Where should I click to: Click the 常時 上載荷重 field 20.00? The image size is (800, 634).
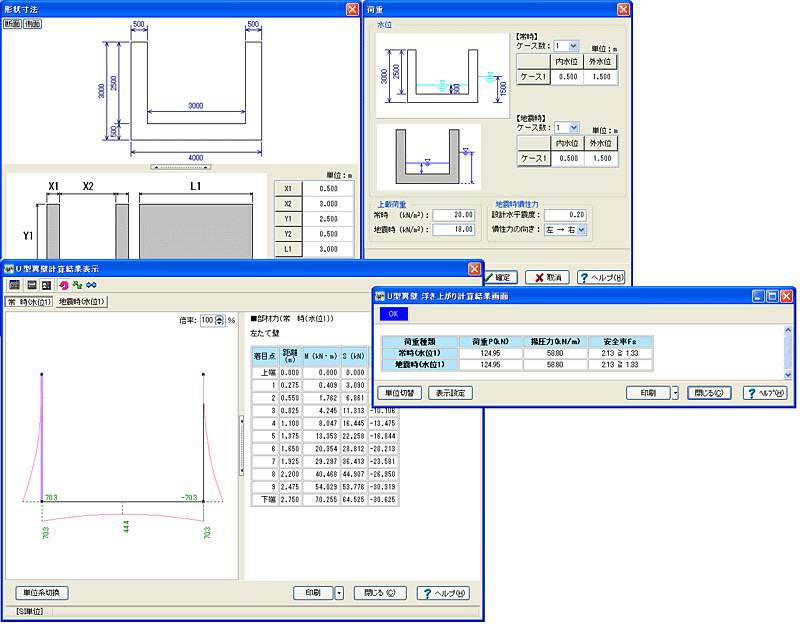[x=454, y=215]
